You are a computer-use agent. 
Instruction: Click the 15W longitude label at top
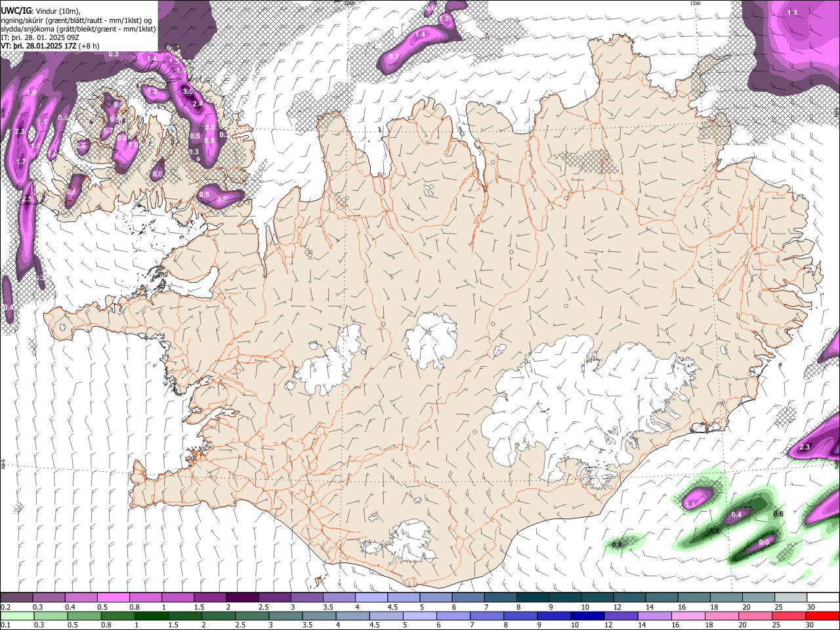point(695,3)
